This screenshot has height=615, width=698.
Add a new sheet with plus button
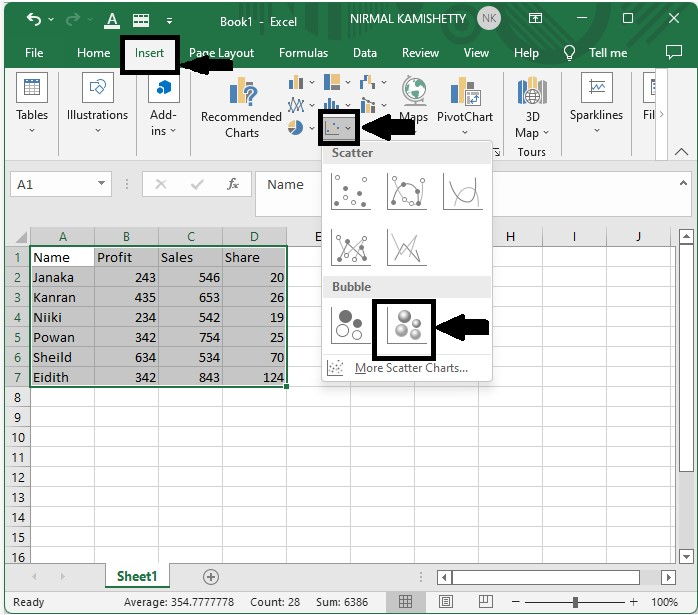click(x=211, y=577)
